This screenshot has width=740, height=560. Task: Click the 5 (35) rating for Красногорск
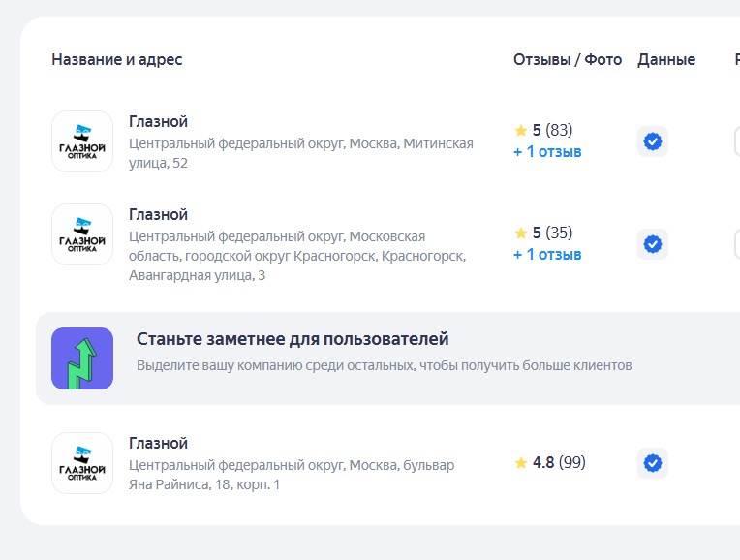[x=552, y=233]
